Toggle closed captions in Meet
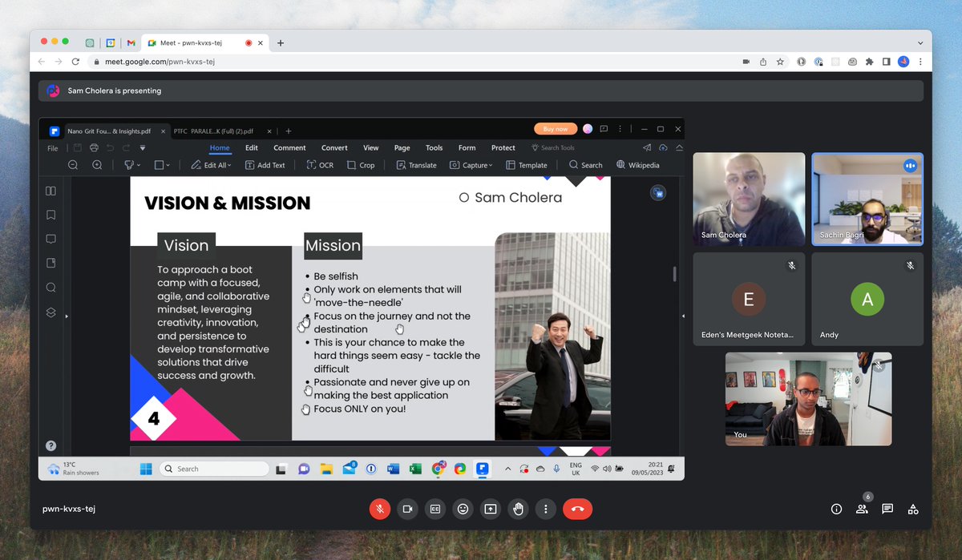 (x=435, y=509)
